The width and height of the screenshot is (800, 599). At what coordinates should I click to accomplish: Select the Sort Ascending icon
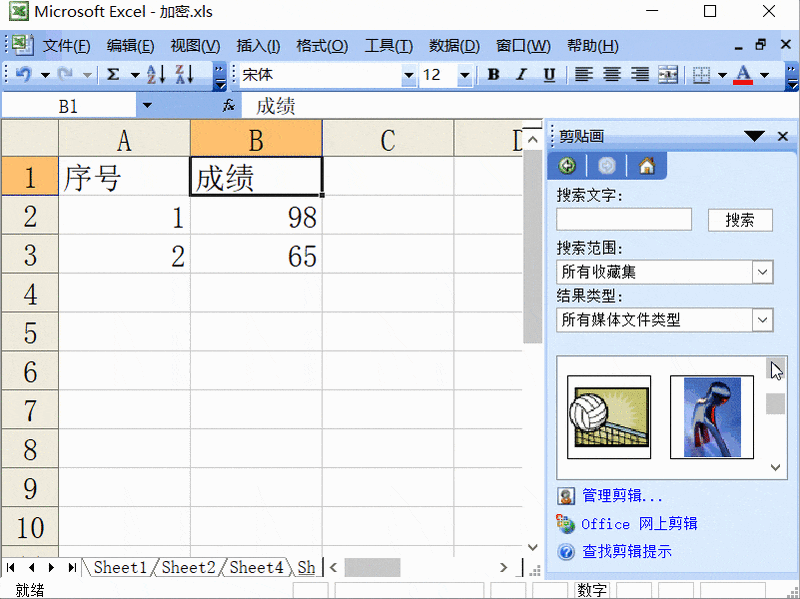pos(153,75)
